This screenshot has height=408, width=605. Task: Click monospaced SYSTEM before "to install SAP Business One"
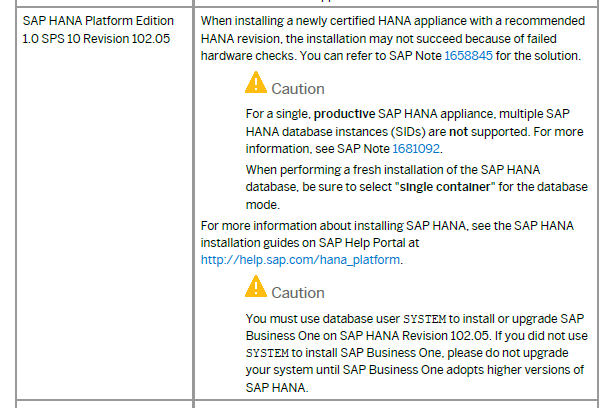tap(267, 353)
